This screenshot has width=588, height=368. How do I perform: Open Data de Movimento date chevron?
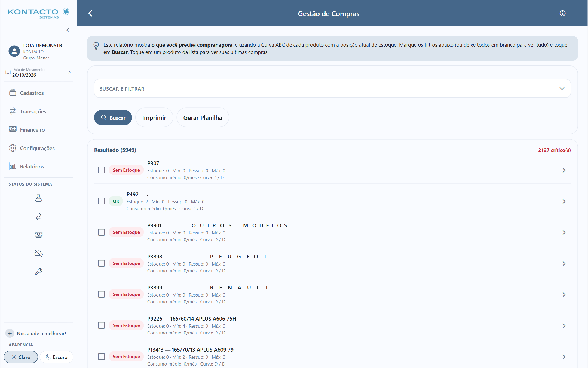(x=69, y=72)
